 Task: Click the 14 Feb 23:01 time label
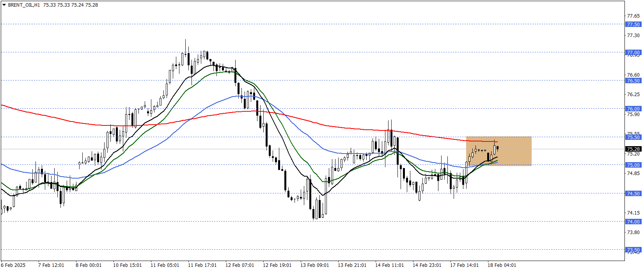point(427,265)
